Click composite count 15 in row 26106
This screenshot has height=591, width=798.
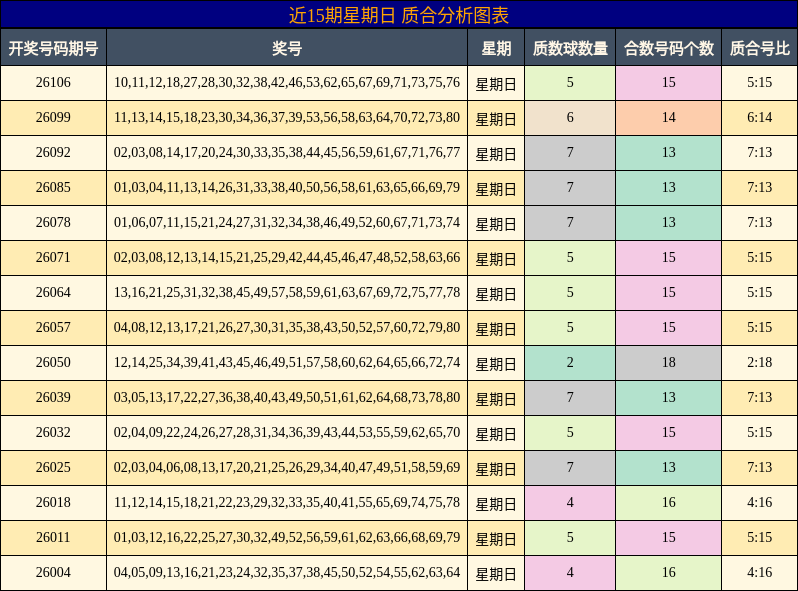(669, 82)
